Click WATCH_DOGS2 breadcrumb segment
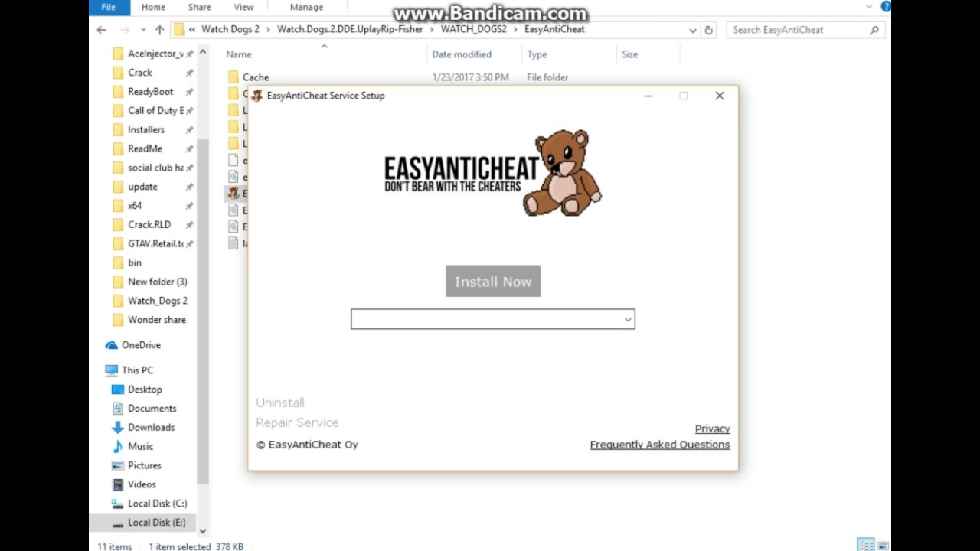 coord(474,29)
